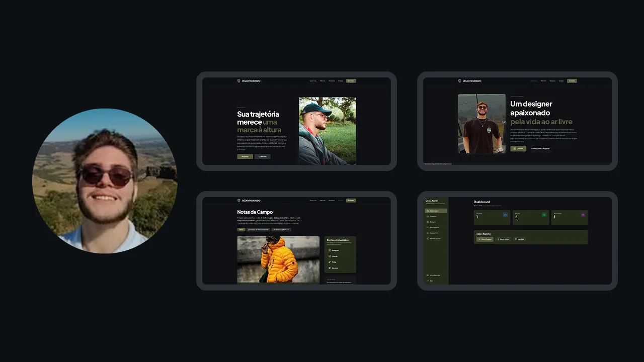Click the yellow jacket article thumbnail
The width and height of the screenshot is (644, 362).
[x=278, y=259]
